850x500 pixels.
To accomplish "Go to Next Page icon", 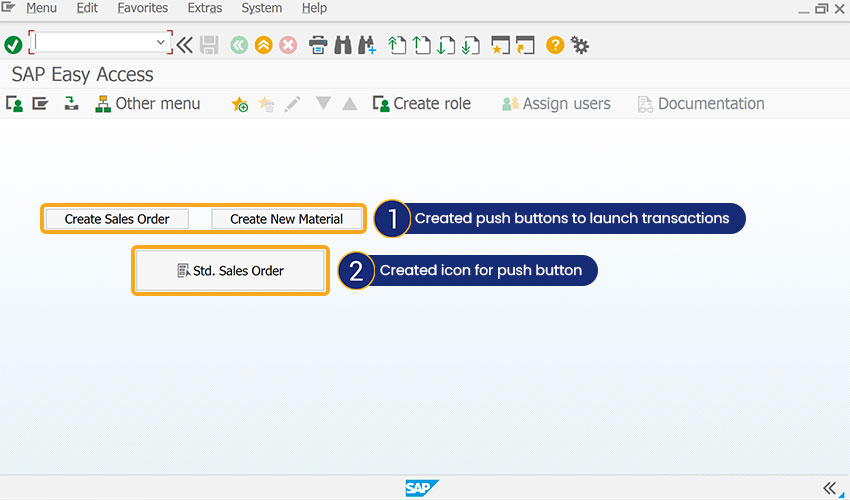I will click(x=446, y=45).
